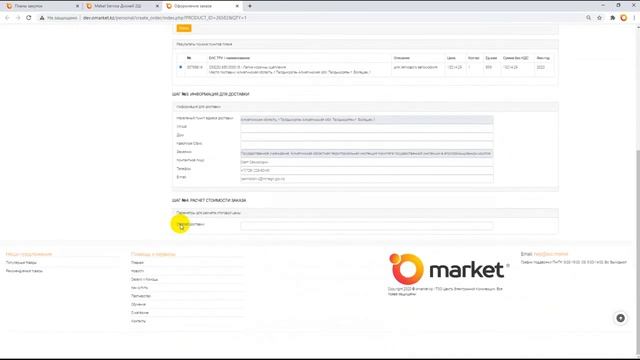Close the Market Service tab
The height and width of the screenshot is (360, 640).
pyautogui.click(x=158, y=6)
